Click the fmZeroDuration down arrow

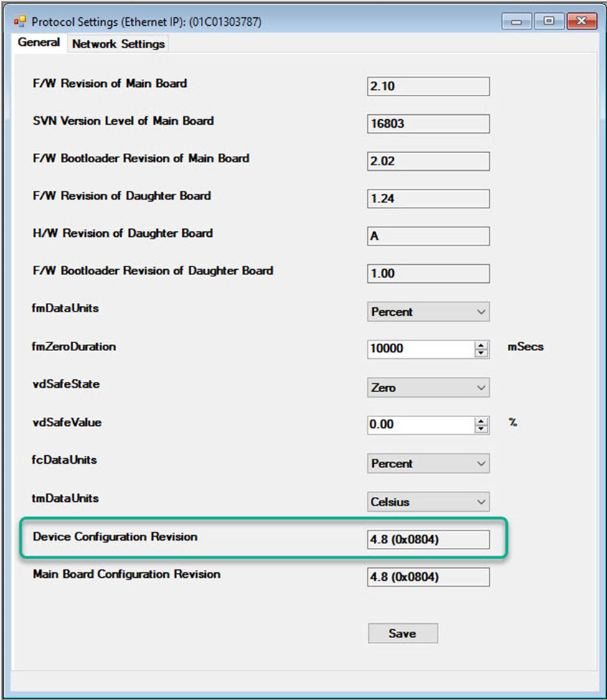click(x=482, y=353)
